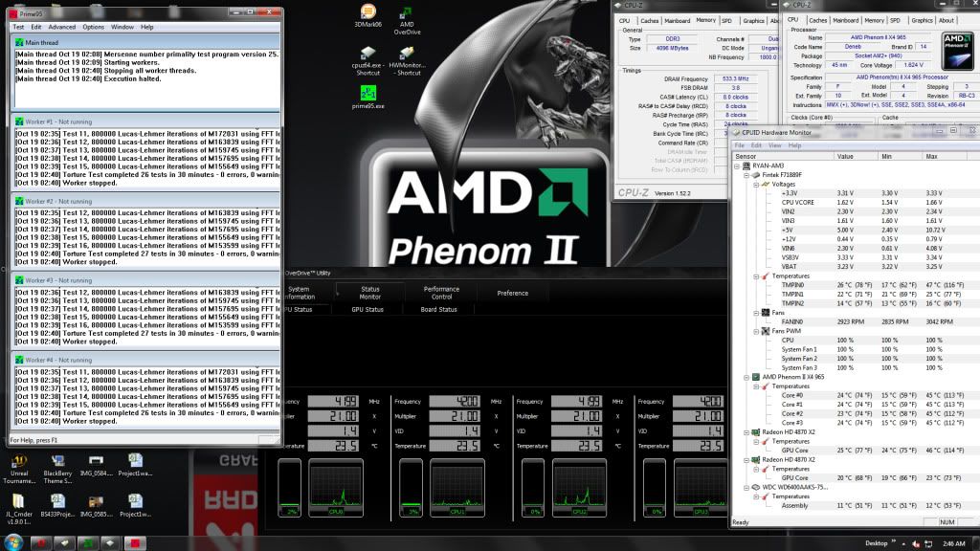The image size is (980, 551).
Task: Collapse the Fans PWM tree node
Action: 755,331
